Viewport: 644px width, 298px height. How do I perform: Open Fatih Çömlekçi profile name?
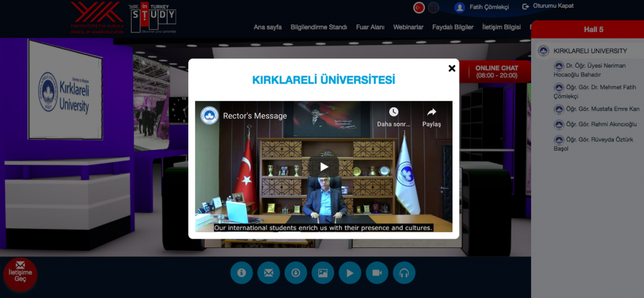pos(489,7)
